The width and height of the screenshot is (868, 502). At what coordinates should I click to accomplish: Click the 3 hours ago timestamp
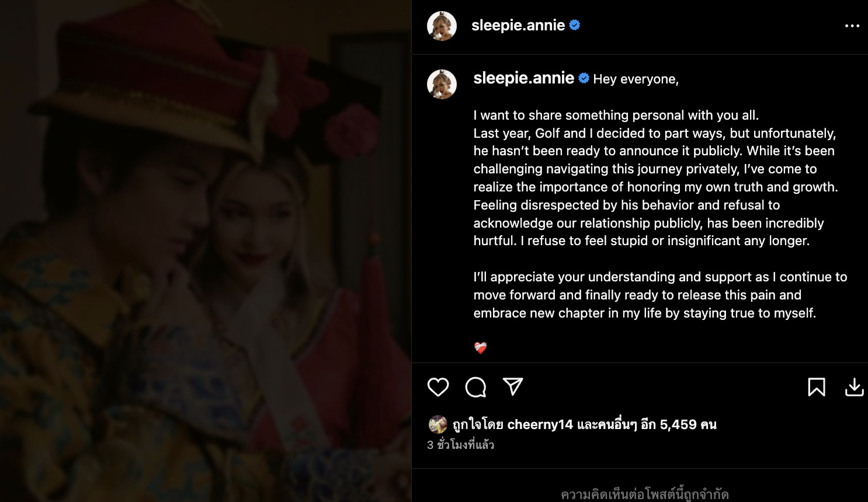(x=460, y=445)
